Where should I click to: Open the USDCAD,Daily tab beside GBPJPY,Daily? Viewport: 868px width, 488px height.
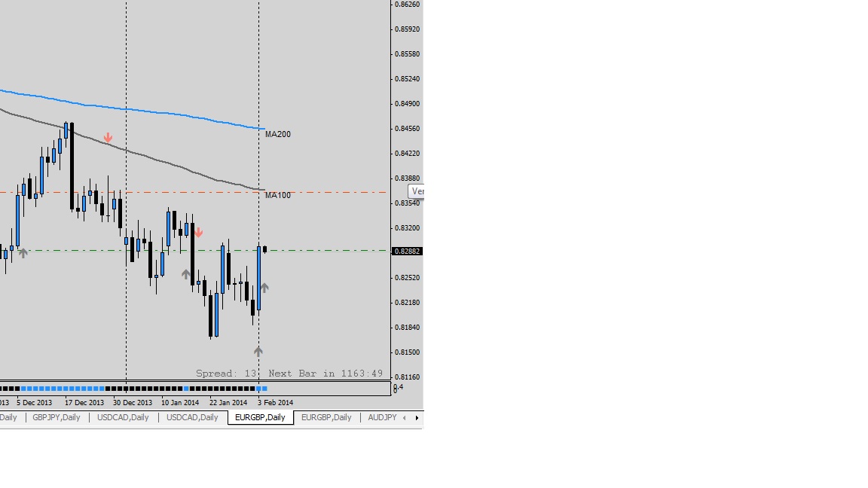point(123,417)
